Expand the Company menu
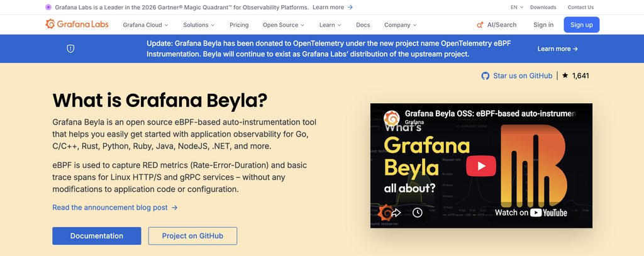 point(401,25)
